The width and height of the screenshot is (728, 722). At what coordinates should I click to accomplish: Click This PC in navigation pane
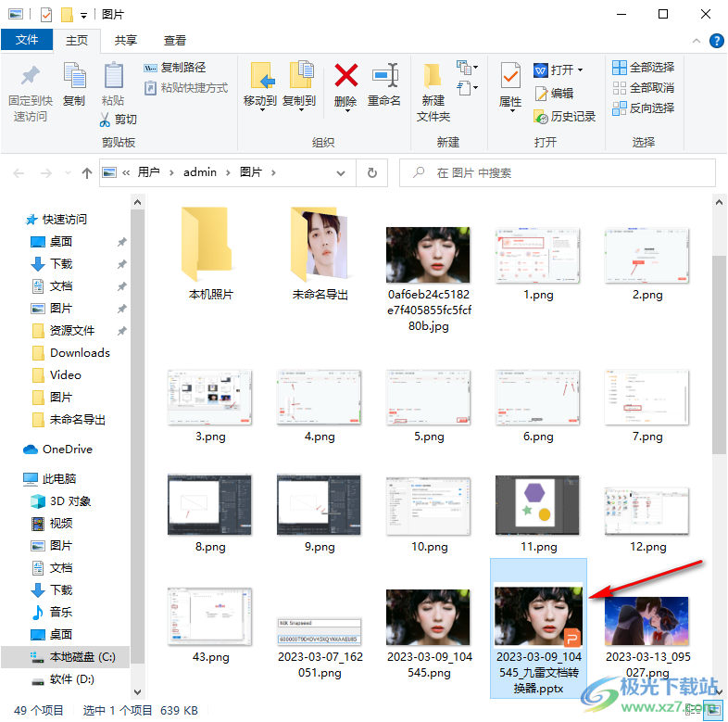49,479
